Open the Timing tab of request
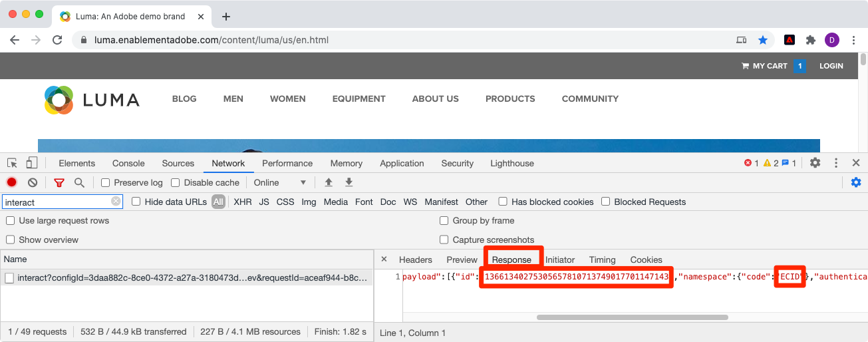Image resolution: width=868 pixels, height=342 pixels. [603, 259]
